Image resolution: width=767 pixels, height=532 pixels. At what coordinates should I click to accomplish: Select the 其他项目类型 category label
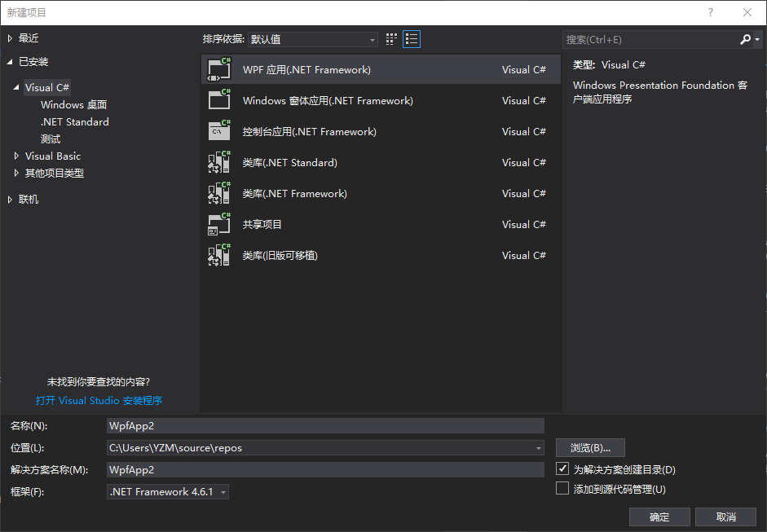coord(55,173)
